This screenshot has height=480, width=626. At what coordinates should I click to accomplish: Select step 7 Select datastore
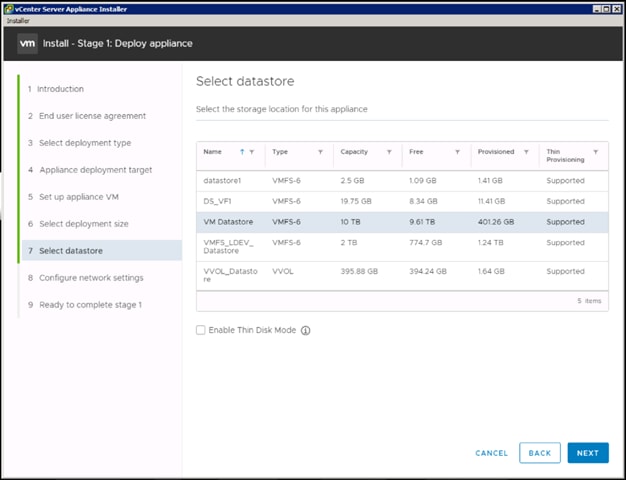click(102, 251)
